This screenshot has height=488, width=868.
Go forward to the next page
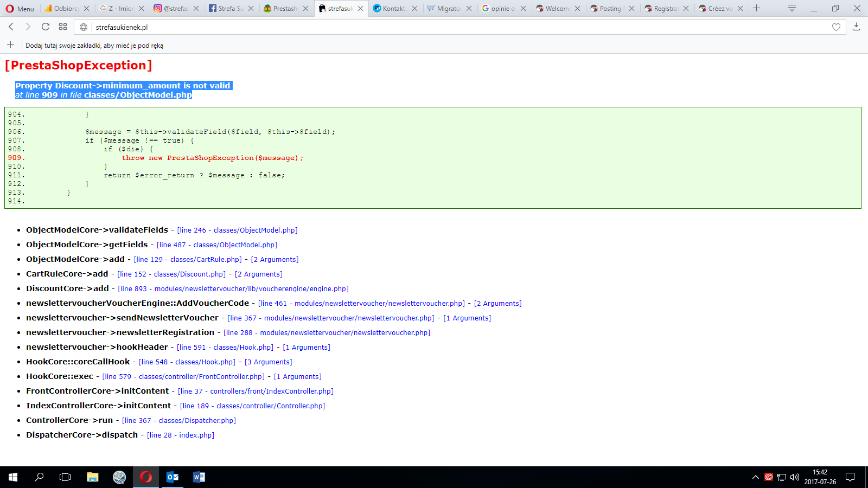28,27
